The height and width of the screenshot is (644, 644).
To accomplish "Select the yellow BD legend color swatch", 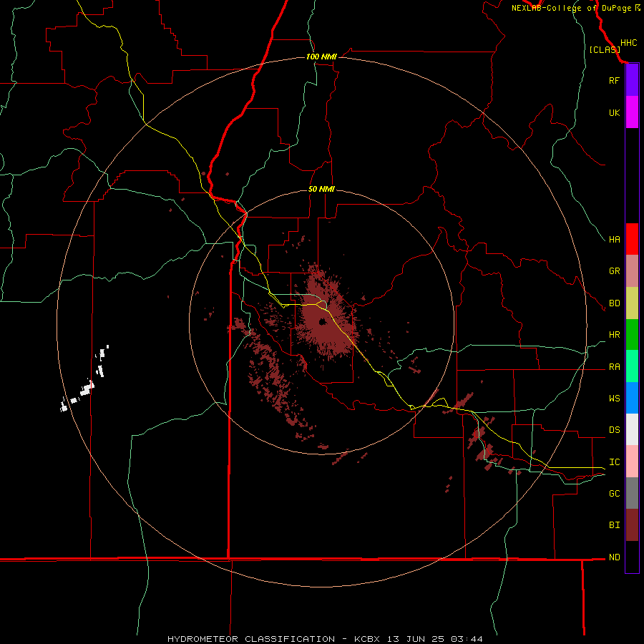I will tap(632, 303).
